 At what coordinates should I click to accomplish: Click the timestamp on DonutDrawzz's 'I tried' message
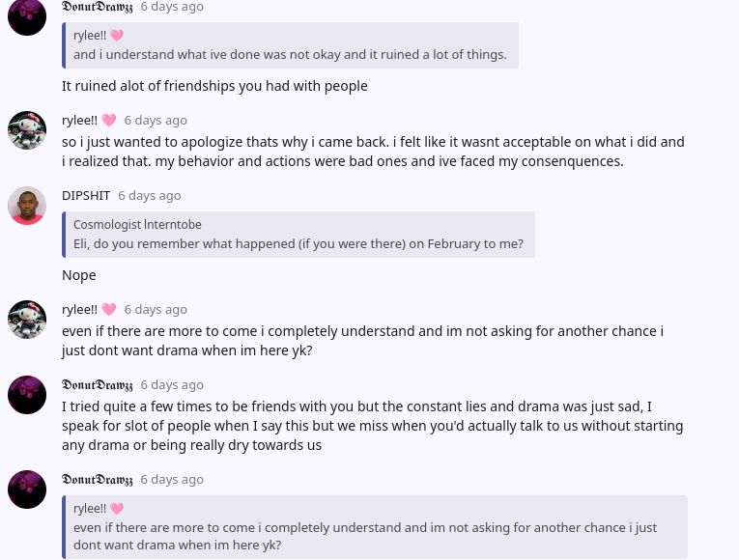click(172, 384)
